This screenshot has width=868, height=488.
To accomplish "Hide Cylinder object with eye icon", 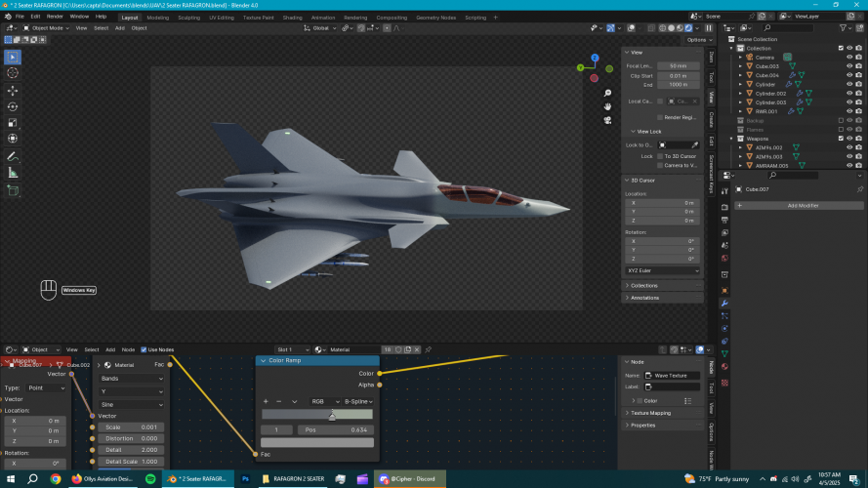I will click(x=849, y=84).
